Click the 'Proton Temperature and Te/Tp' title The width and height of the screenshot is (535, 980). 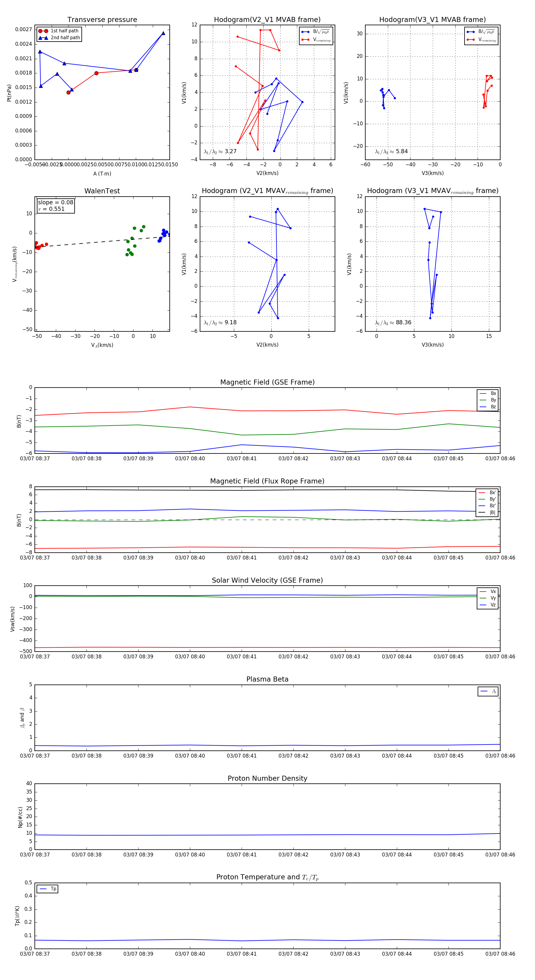click(x=267, y=877)
